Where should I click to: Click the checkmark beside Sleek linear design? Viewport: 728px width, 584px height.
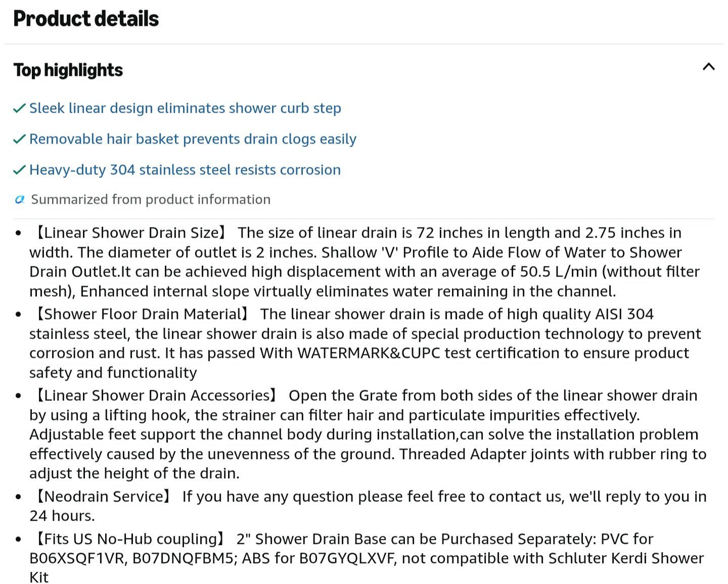19,108
